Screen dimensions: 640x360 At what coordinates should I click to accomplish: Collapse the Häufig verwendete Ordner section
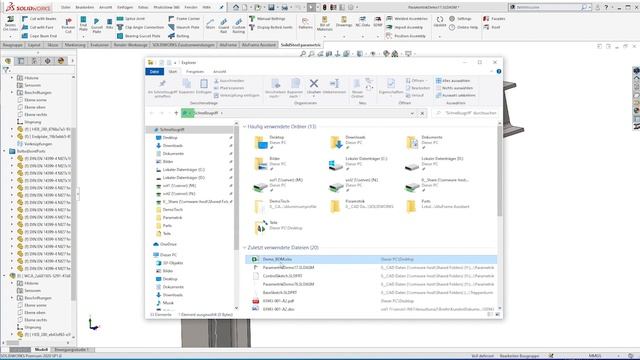244,127
